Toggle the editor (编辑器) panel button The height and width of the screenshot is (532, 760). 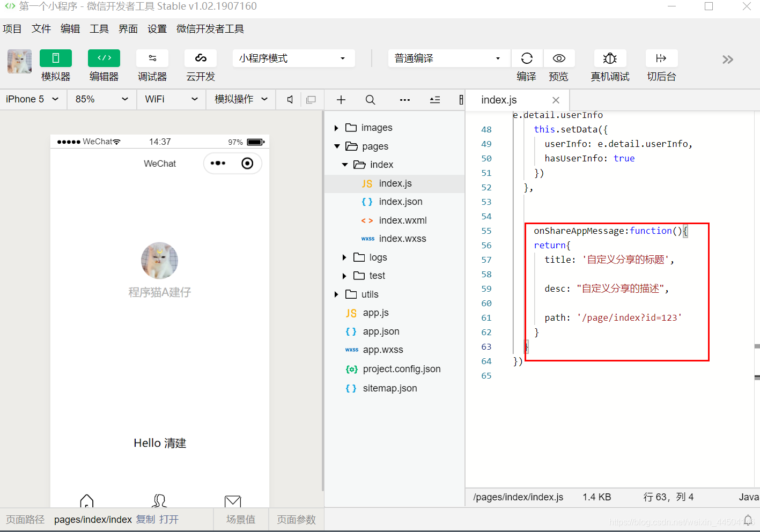coord(104,58)
